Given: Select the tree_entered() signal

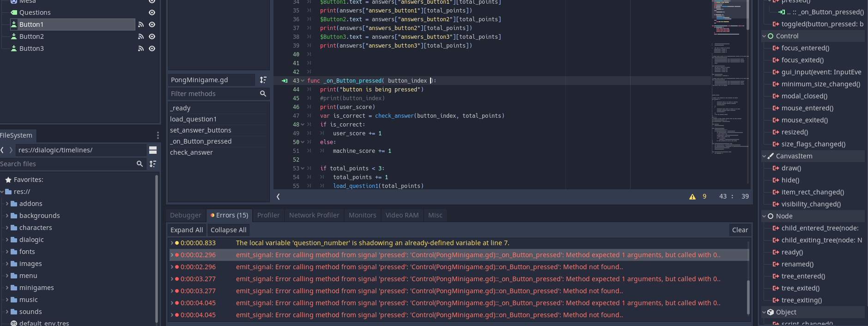Looking at the screenshot, I should point(803,276).
